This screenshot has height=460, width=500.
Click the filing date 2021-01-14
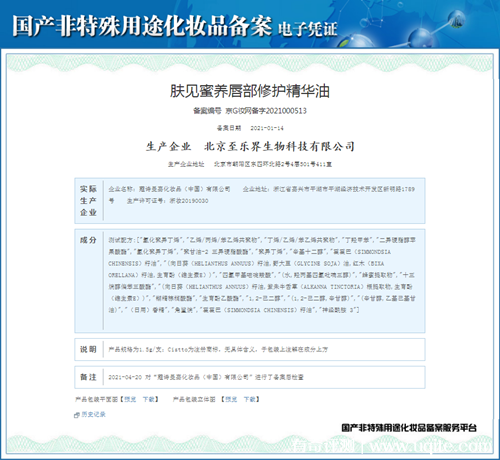click(x=267, y=128)
